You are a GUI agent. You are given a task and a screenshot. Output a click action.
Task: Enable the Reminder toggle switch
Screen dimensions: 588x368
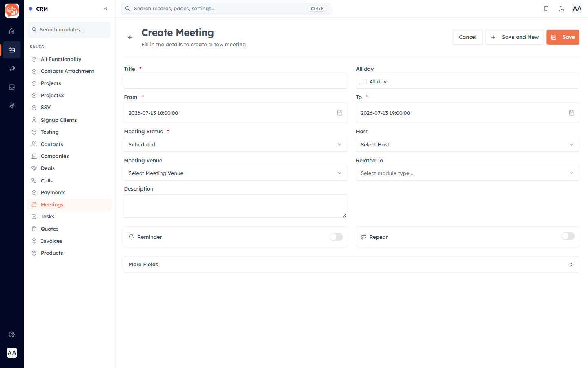(x=336, y=237)
